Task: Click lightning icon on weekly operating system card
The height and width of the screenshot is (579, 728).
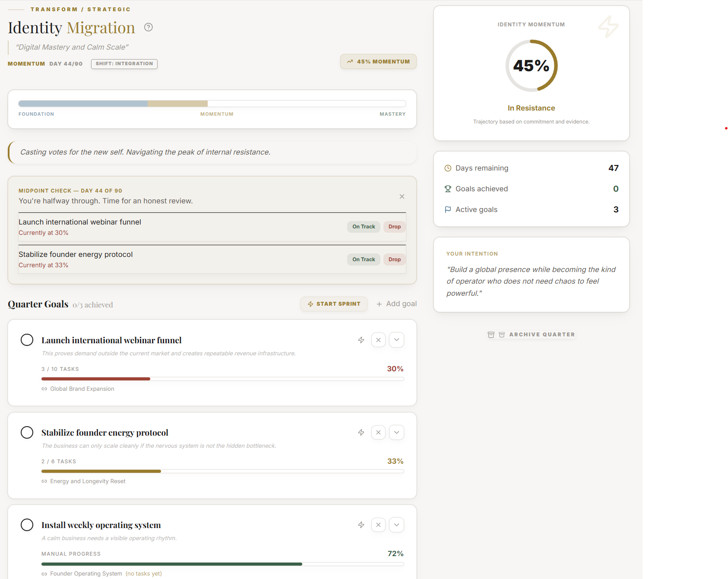Action: (361, 525)
